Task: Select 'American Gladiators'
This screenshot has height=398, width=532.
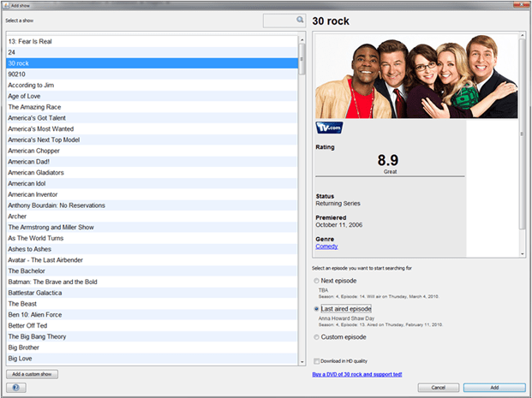Action: click(152, 173)
